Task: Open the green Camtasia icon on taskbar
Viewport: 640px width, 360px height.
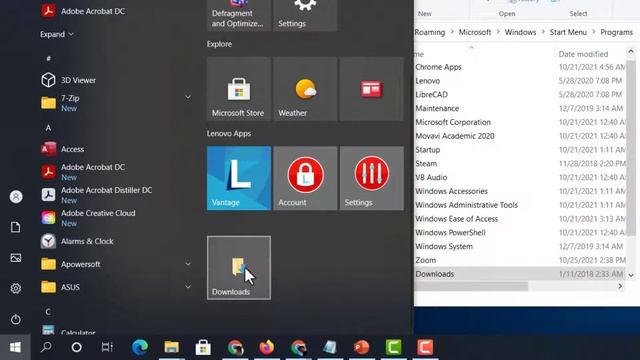Action: pyautogui.click(x=393, y=347)
